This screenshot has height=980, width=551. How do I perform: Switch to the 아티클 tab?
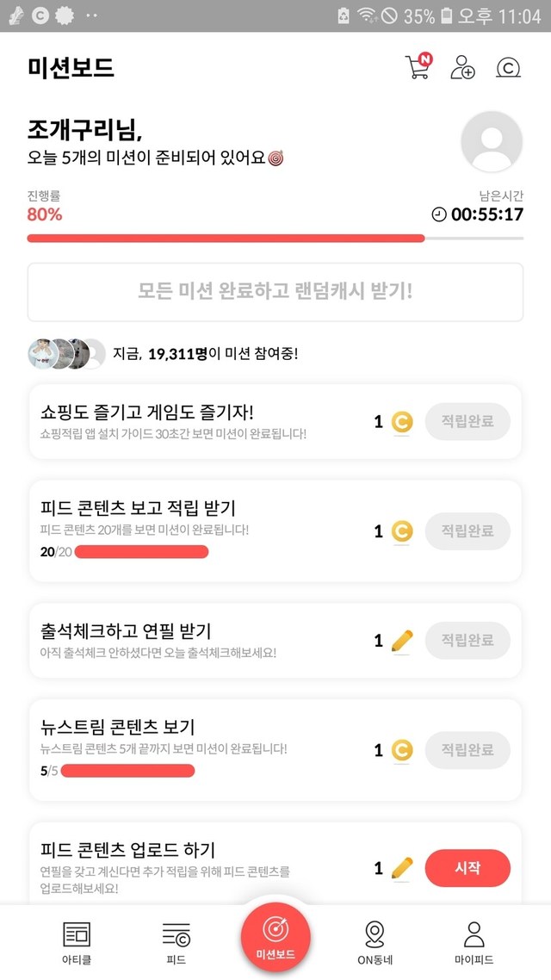click(x=77, y=941)
